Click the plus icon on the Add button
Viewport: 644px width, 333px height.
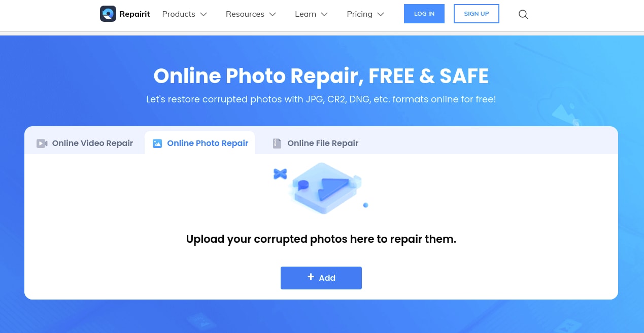311,277
